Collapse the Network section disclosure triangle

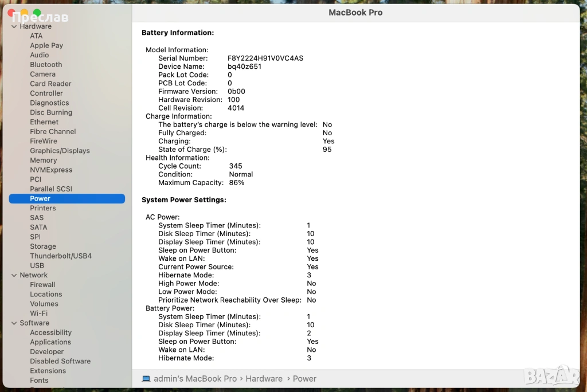tap(14, 275)
